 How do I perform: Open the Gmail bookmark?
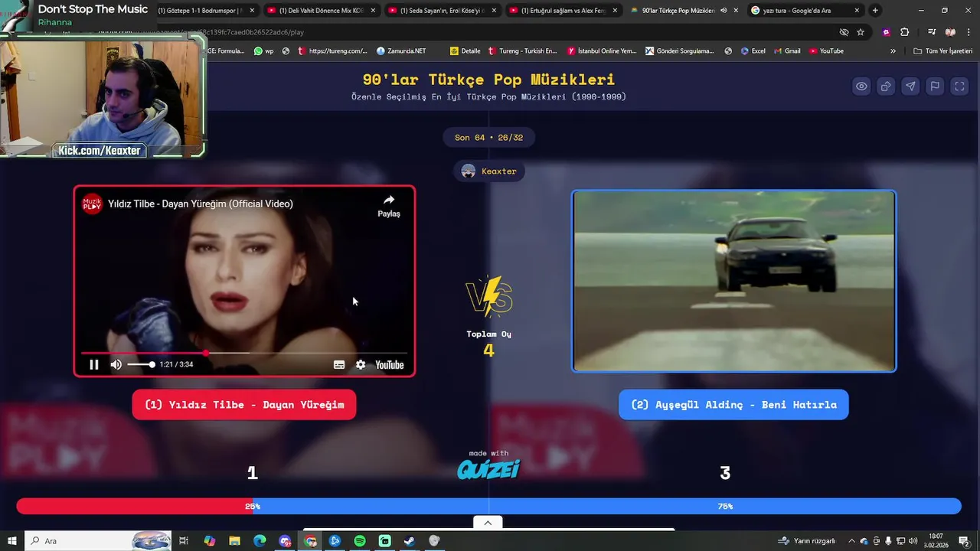point(787,51)
